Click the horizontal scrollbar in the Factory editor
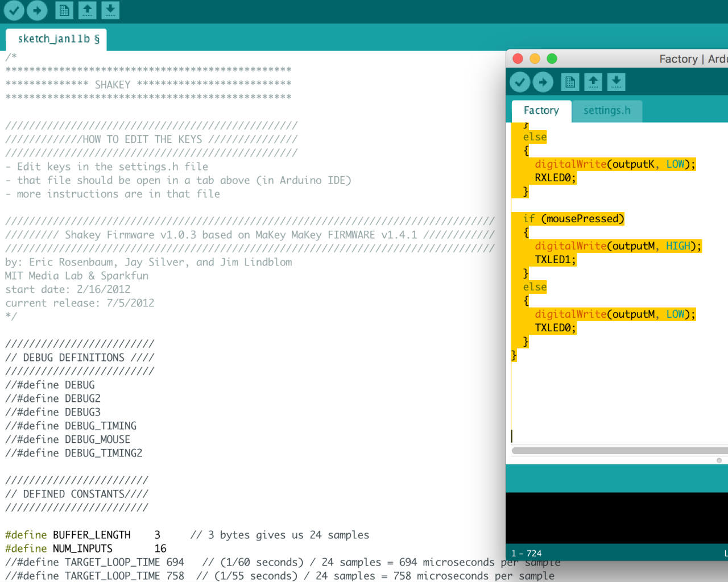Image resolution: width=728 pixels, height=582 pixels. click(620, 451)
